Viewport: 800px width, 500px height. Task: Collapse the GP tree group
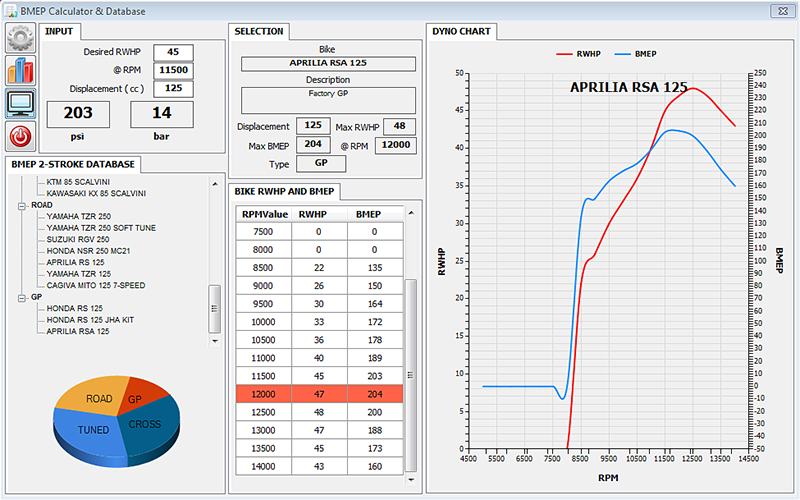[22, 297]
